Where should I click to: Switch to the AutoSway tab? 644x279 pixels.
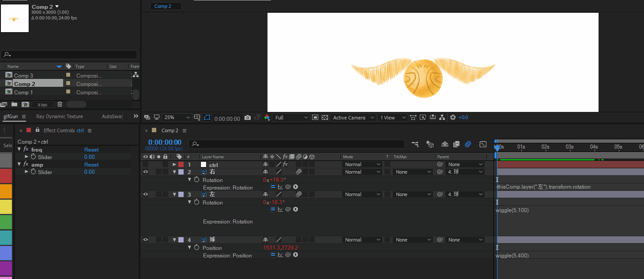click(x=113, y=116)
